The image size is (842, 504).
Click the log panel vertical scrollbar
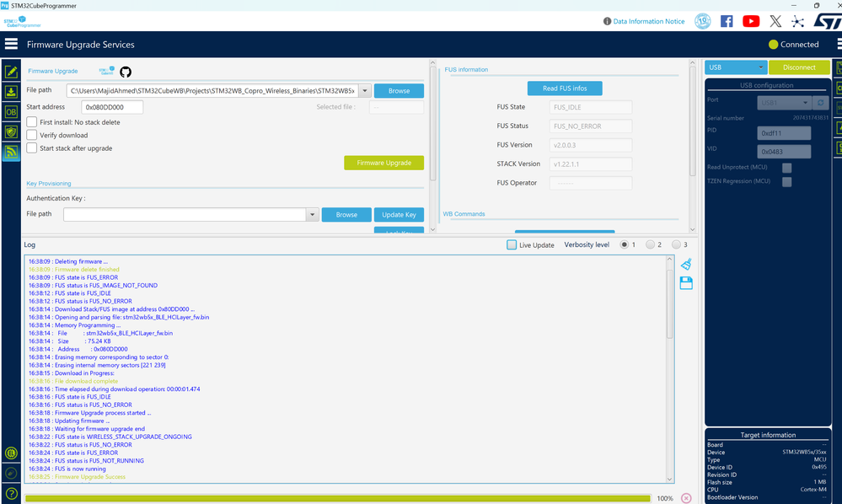point(669,303)
